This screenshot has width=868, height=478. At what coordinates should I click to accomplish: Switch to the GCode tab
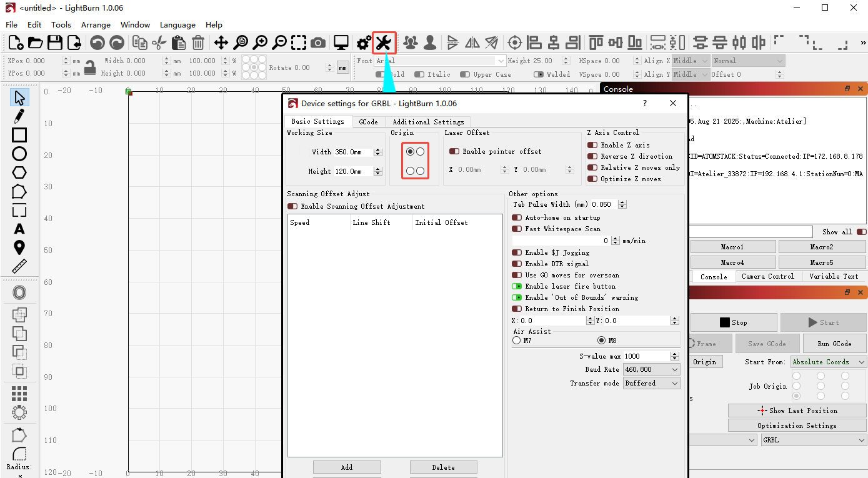pyautogui.click(x=368, y=122)
